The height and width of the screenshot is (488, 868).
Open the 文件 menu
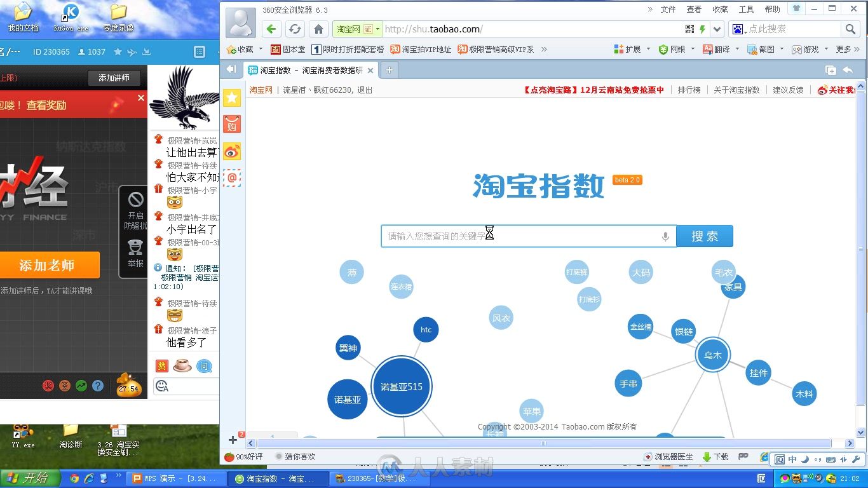coord(668,10)
